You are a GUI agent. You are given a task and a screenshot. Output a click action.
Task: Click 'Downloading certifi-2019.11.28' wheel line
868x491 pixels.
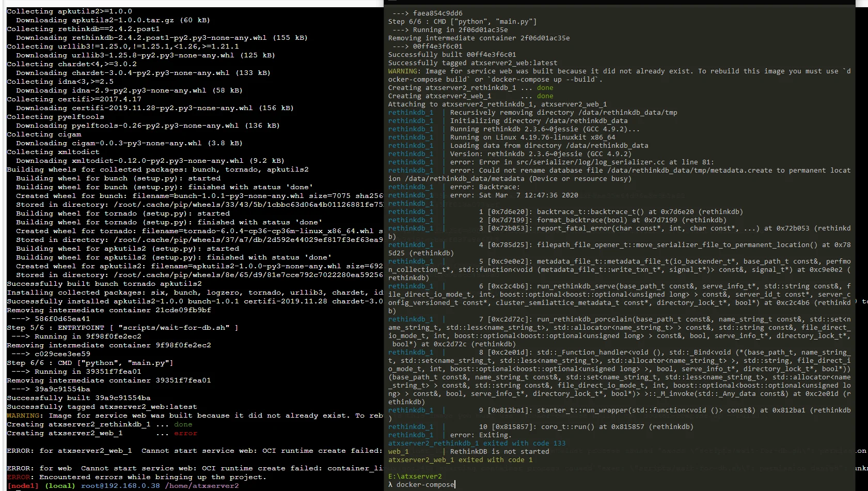pos(154,108)
